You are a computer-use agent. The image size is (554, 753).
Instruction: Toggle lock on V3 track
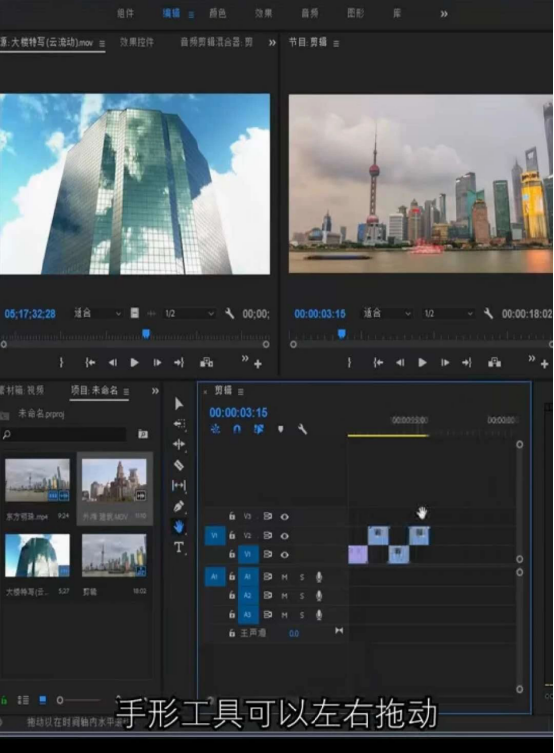point(232,516)
